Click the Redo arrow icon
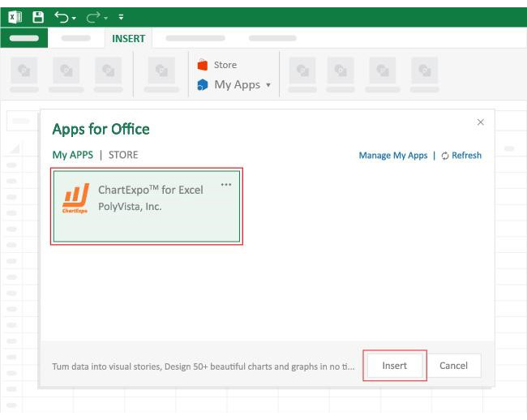 click(x=93, y=17)
